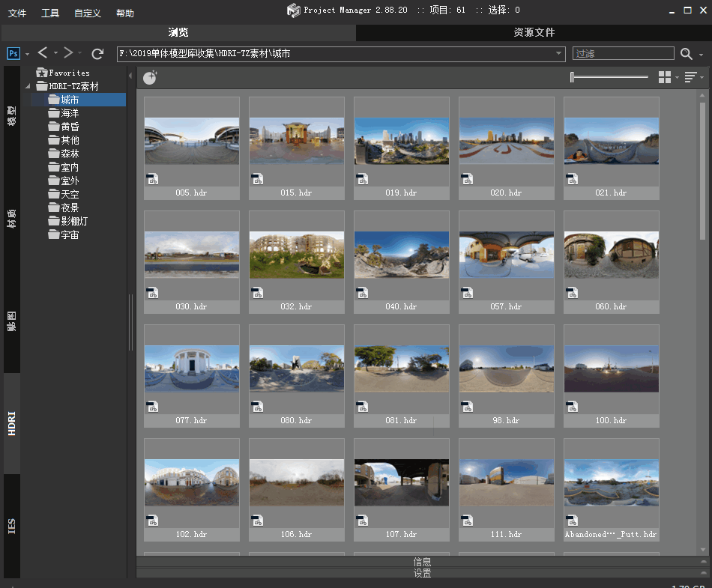Switch to the 资源文件 tab
The image size is (712, 588).
(x=534, y=32)
